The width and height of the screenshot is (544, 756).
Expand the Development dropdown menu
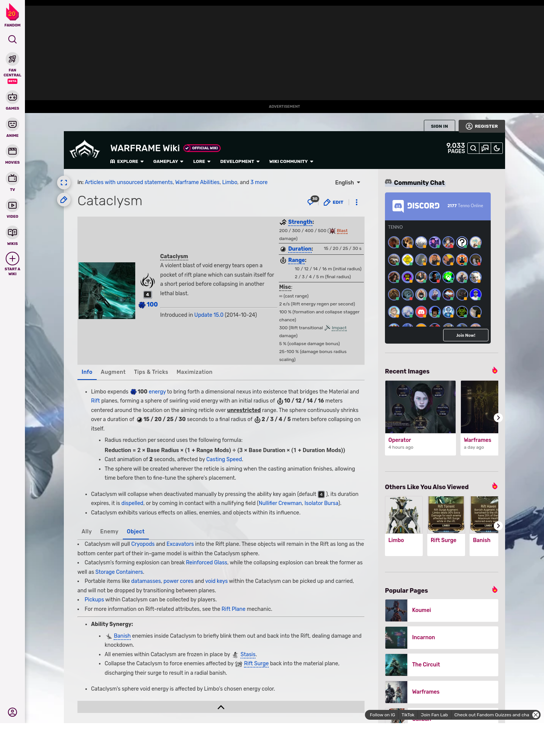click(240, 161)
